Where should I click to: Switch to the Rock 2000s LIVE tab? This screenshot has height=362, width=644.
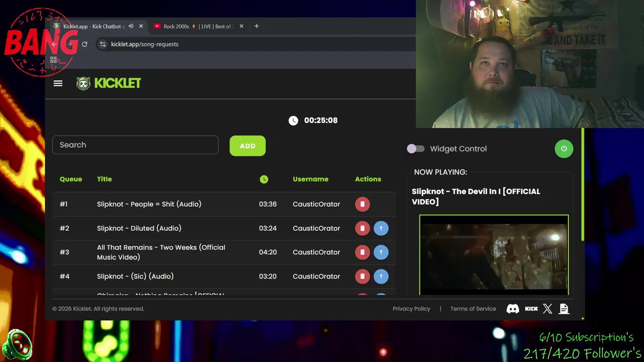[x=199, y=26]
